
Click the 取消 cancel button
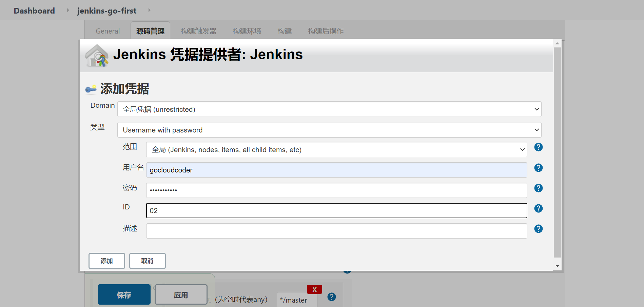pyautogui.click(x=147, y=261)
